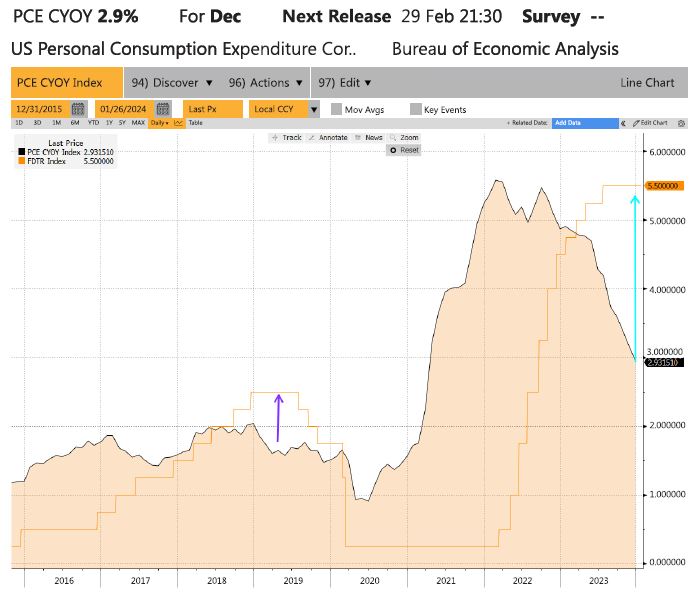Collapse panel with double chevron icon
Screen dimensions: 700x604
[624, 123]
